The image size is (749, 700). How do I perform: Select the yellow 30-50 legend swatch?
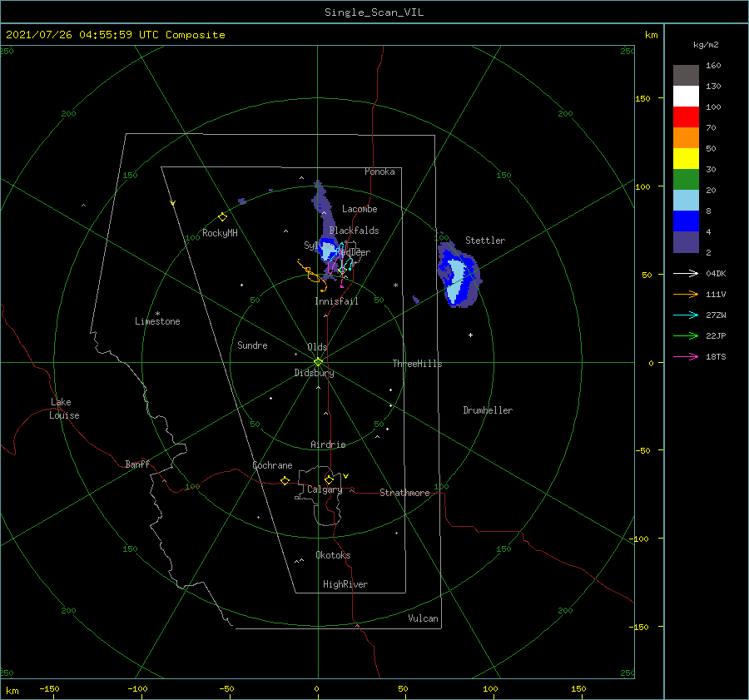pyautogui.click(x=686, y=159)
